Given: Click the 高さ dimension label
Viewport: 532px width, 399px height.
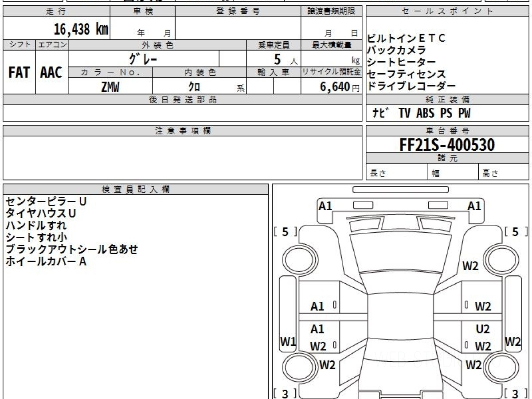Looking at the screenshot, I should (490, 174).
